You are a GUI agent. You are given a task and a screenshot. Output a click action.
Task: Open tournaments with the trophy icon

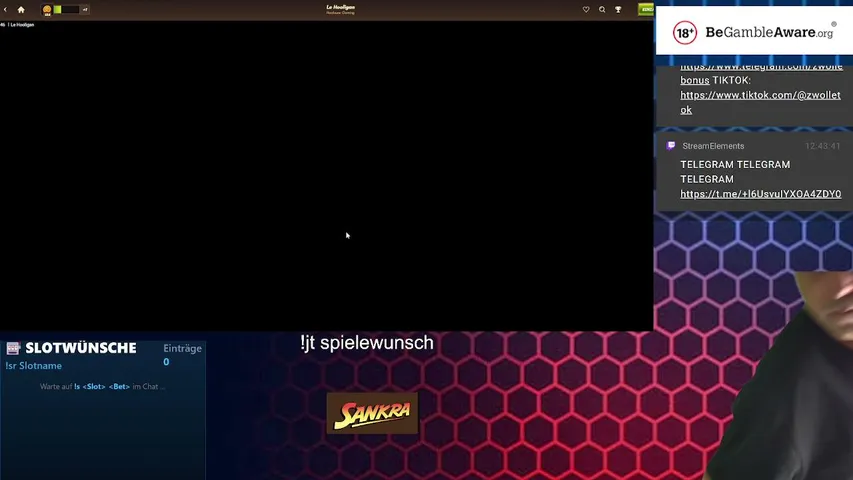pos(618,9)
